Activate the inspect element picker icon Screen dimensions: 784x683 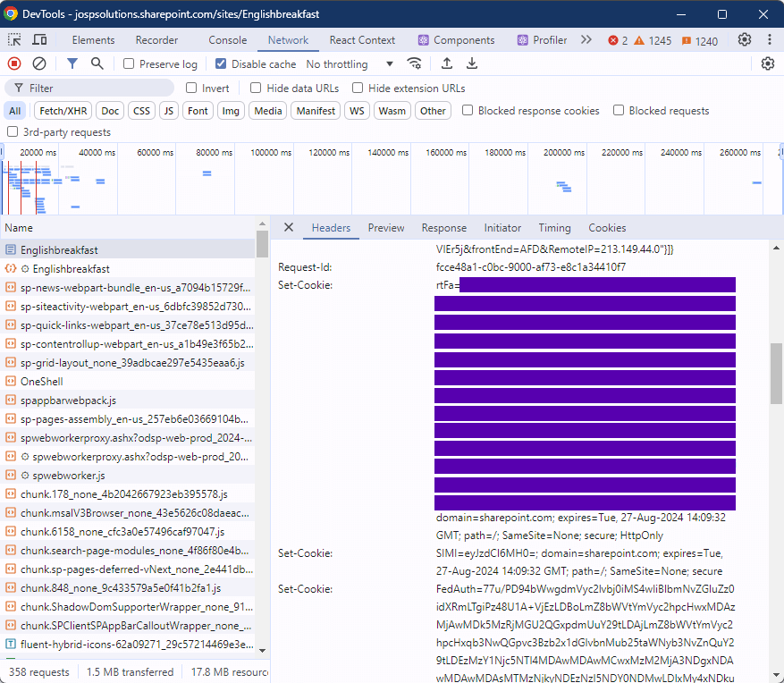point(14,40)
